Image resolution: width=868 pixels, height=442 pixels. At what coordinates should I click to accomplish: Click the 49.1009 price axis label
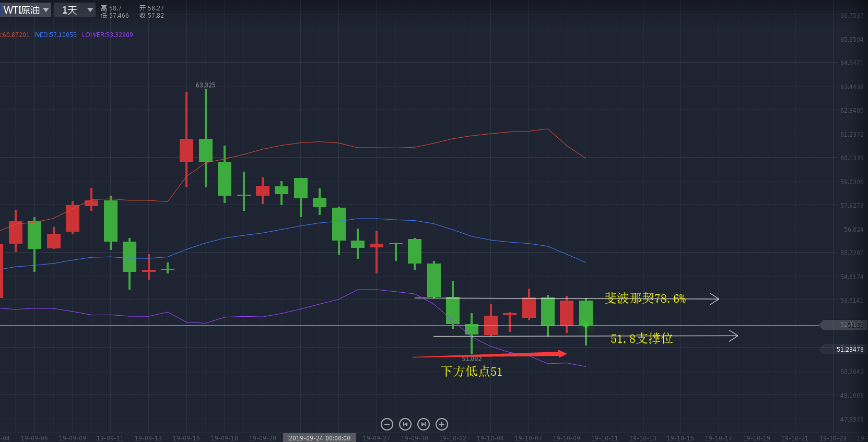pos(852,396)
